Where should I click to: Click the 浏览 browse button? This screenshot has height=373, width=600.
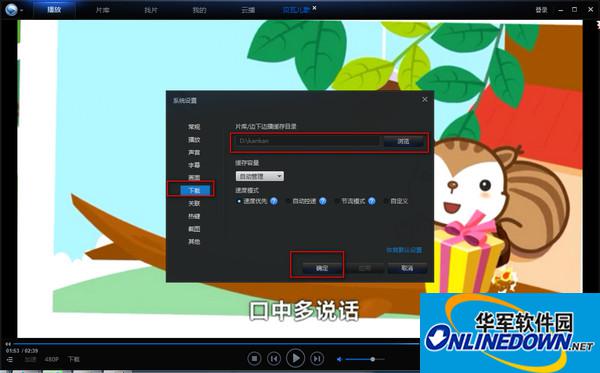click(x=403, y=141)
